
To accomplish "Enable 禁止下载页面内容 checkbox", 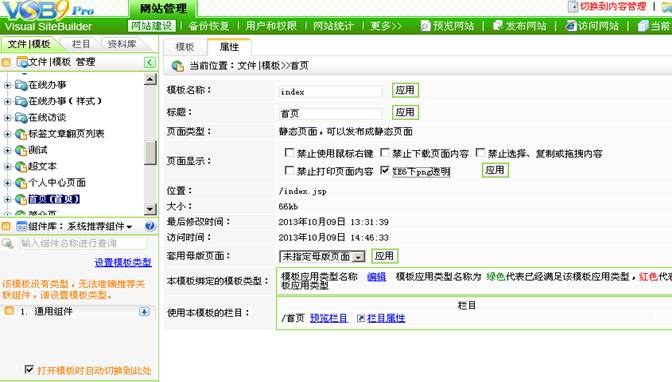I will point(385,153).
